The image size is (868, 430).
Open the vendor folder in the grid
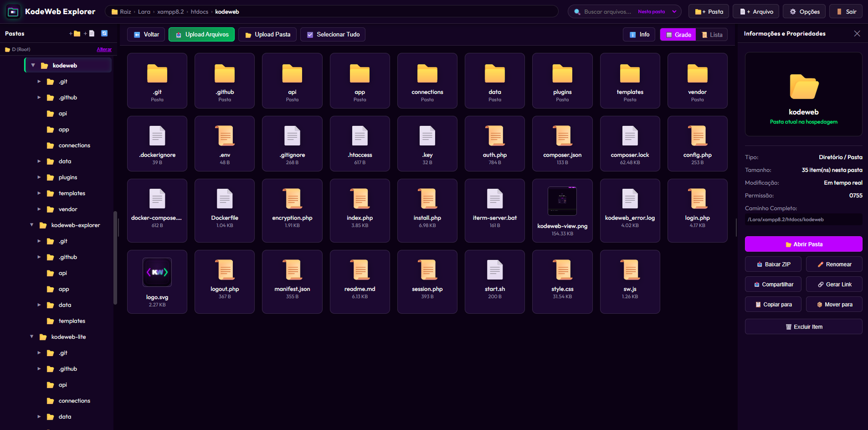[x=697, y=81]
